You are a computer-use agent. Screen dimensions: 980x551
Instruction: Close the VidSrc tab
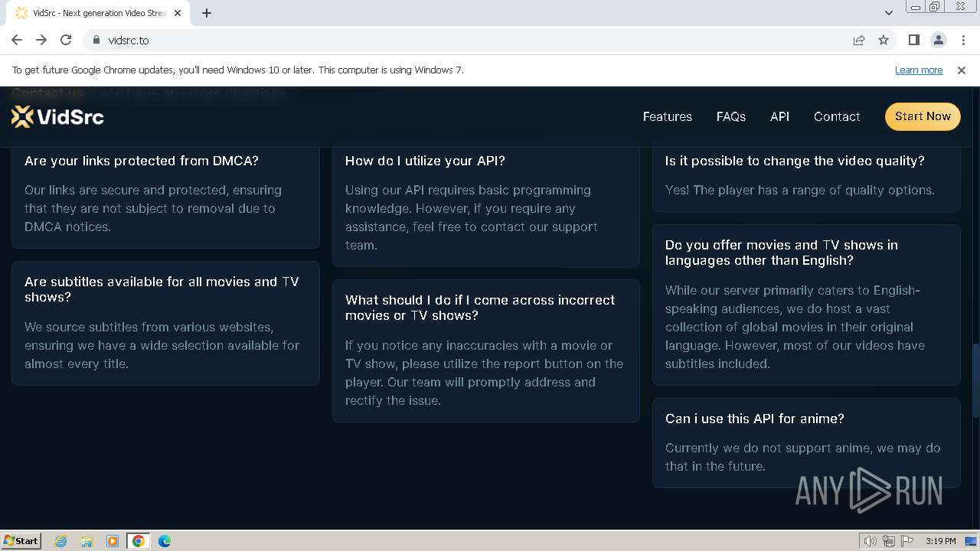[178, 13]
